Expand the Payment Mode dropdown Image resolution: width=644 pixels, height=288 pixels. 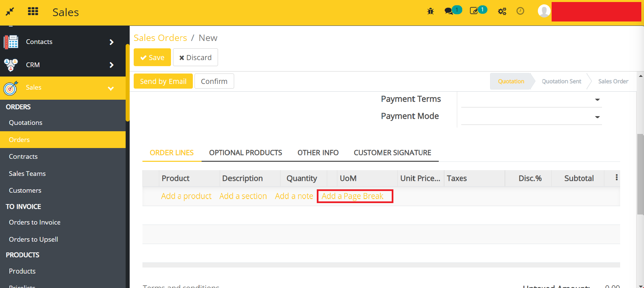pos(597,117)
